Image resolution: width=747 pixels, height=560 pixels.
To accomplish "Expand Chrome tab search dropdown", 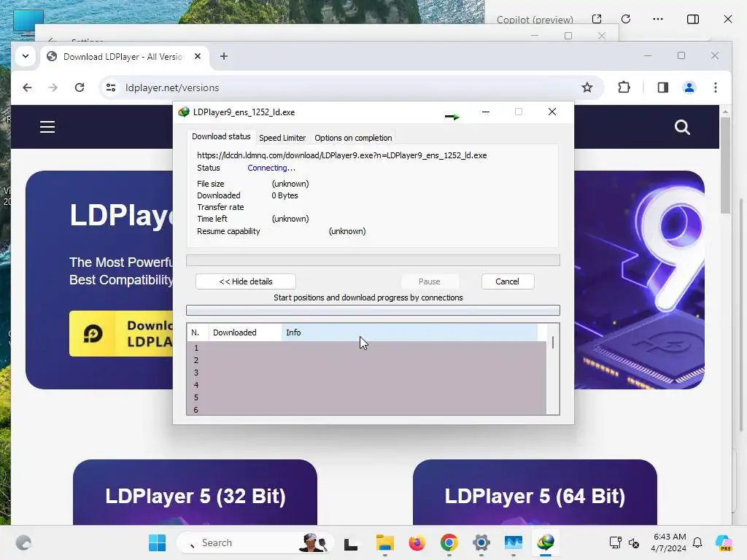I will [x=26, y=56].
